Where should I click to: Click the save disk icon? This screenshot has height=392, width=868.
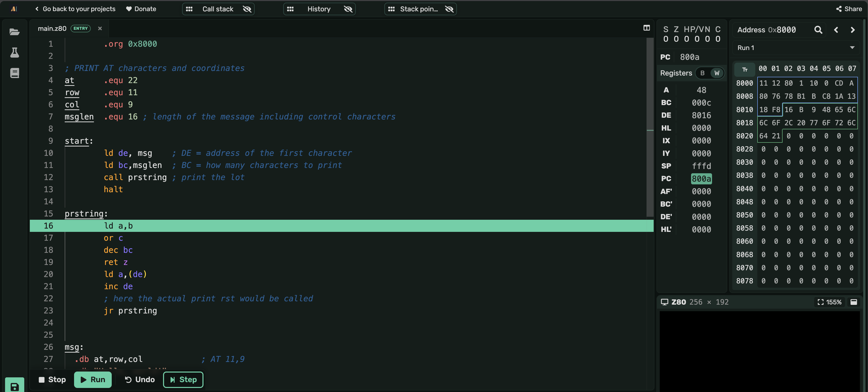(x=14, y=386)
